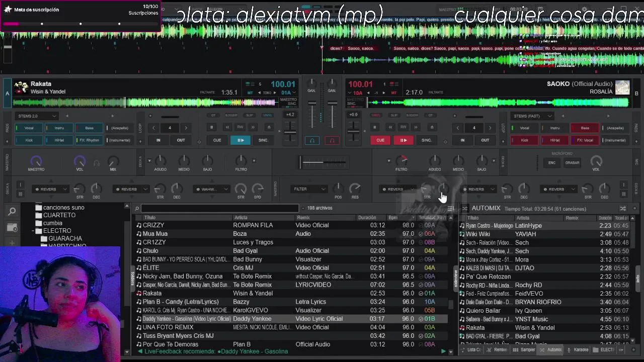Screen dimensions: 644x362
Task: Click SINC. button on deck A
Action: [263, 140]
